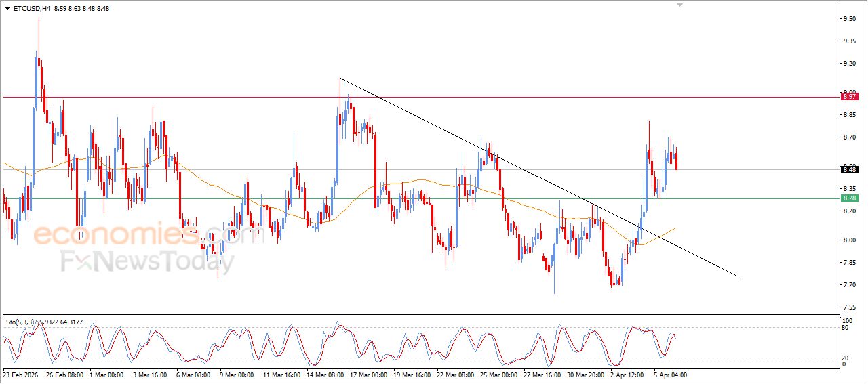The width and height of the screenshot is (868, 384).
Task: Click the stochastic 80 level label
Action: 845,328
